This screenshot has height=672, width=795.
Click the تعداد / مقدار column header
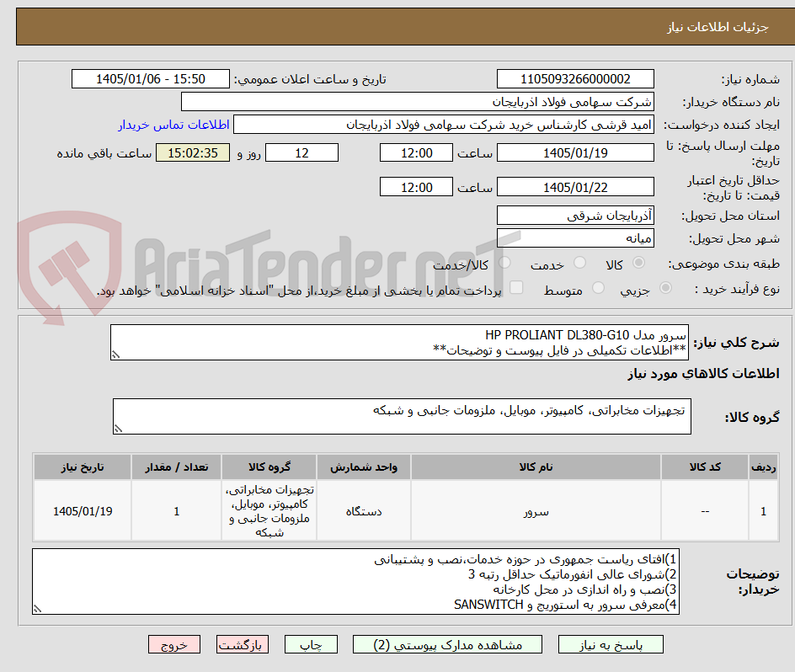(177, 467)
